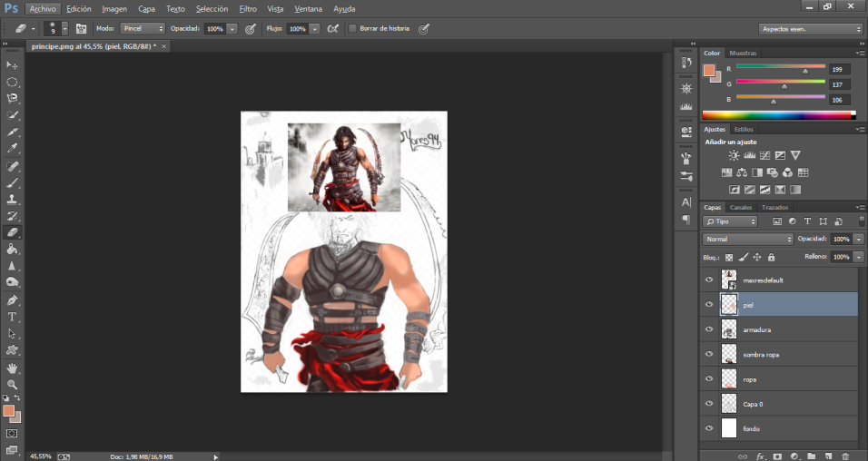Image resolution: width=868 pixels, height=461 pixels.
Task: Click the G value input field
Action: click(840, 84)
